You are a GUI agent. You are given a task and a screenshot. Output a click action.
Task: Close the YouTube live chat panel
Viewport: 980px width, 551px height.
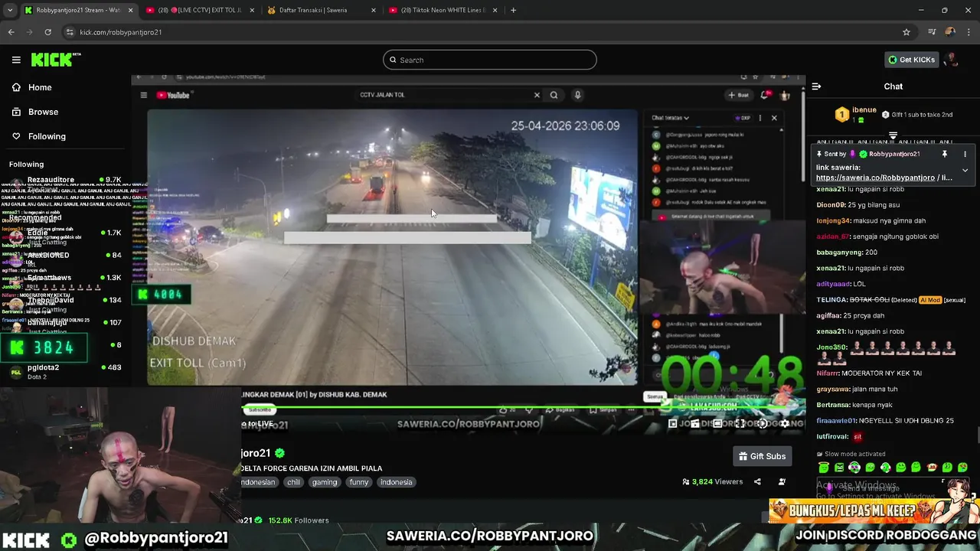pyautogui.click(x=774, y=118)
